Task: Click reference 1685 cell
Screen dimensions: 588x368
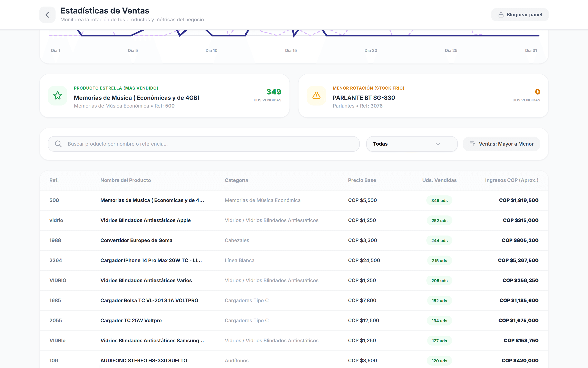Action: (x=55, y=301)
